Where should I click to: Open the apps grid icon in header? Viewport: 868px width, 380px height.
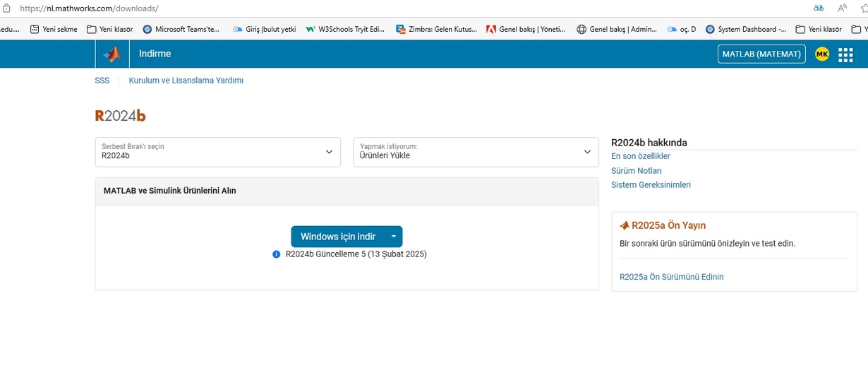[x=845, y=54]
